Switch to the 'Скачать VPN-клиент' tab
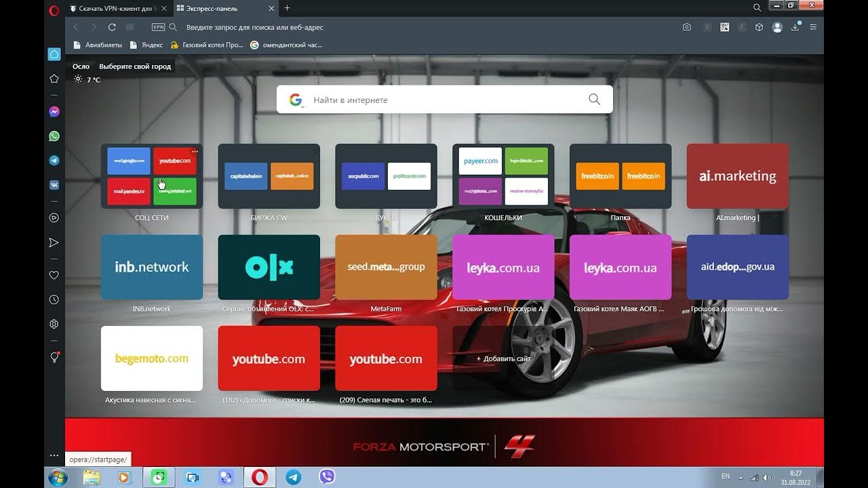The image size is (868, 488). coord(117,8)
